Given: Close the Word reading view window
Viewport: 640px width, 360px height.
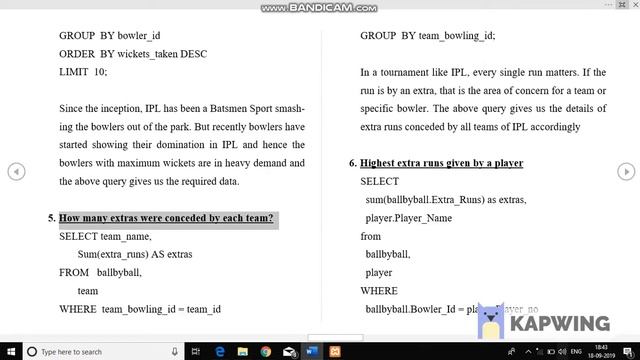Looking at the screenshot, I should (636, 4).
